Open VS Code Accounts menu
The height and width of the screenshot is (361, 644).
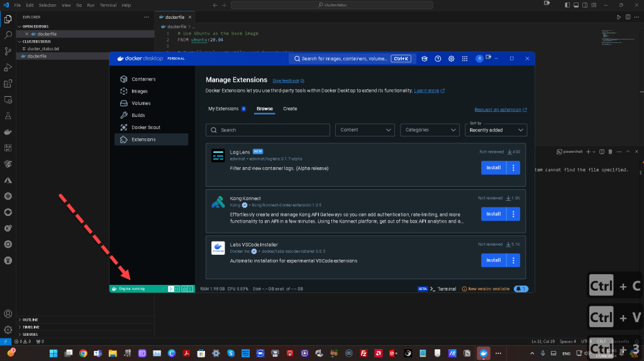pyautogui.click(x=8, y=314)
